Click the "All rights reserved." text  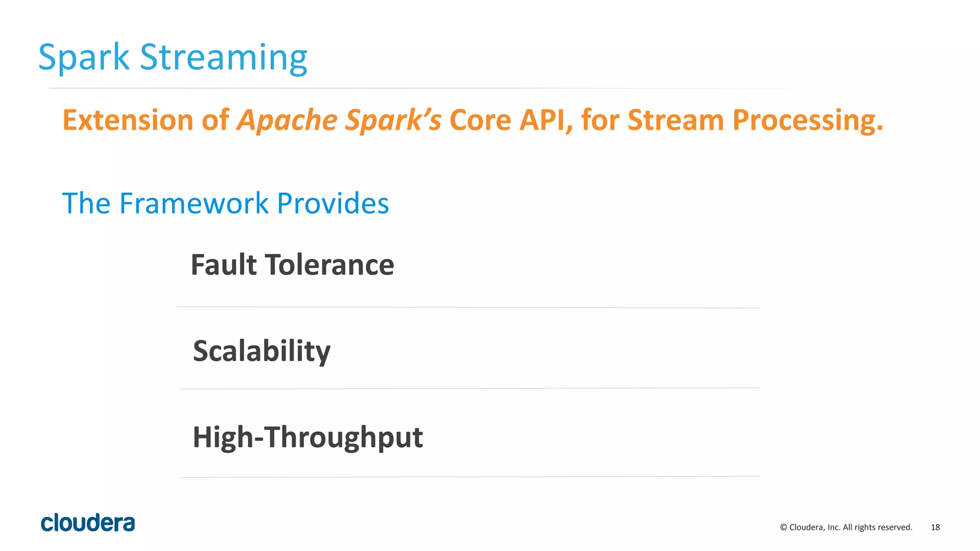pos(877,527)
